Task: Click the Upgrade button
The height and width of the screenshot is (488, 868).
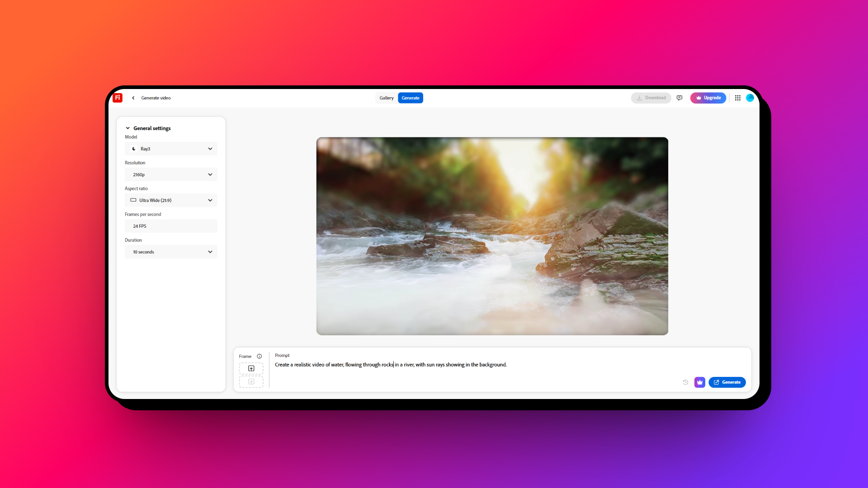Action: (x=708, y=98)
